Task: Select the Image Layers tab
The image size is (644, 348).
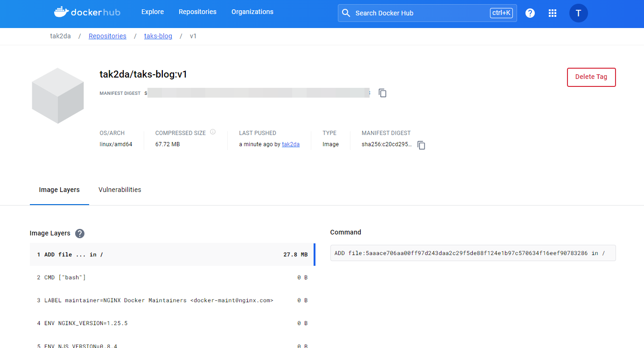Action: 59,190
